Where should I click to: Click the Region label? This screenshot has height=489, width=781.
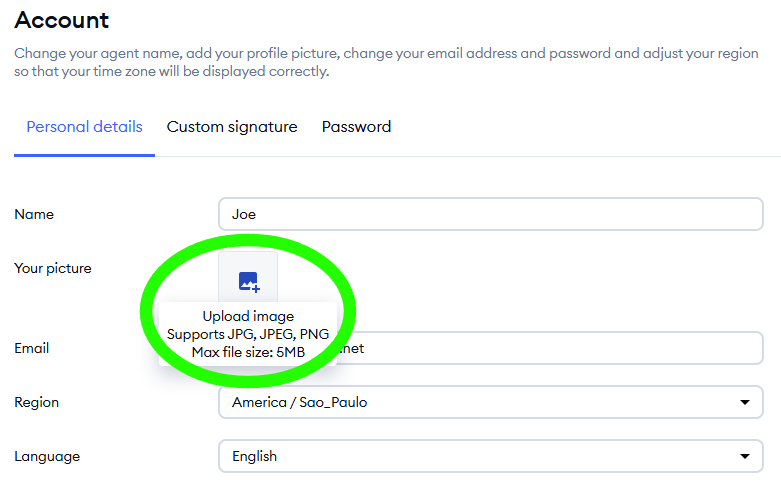click(x=36, y=402)
